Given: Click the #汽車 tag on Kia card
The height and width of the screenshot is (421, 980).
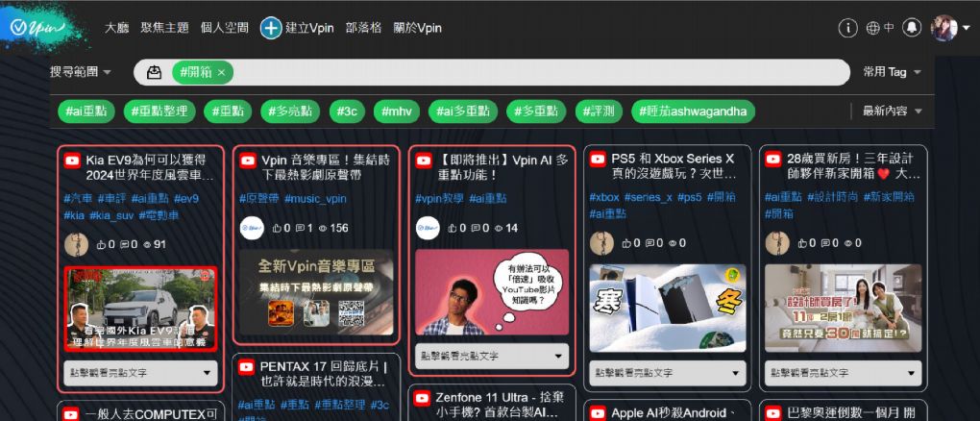Looking at the screenshot, I should [78, 199].
